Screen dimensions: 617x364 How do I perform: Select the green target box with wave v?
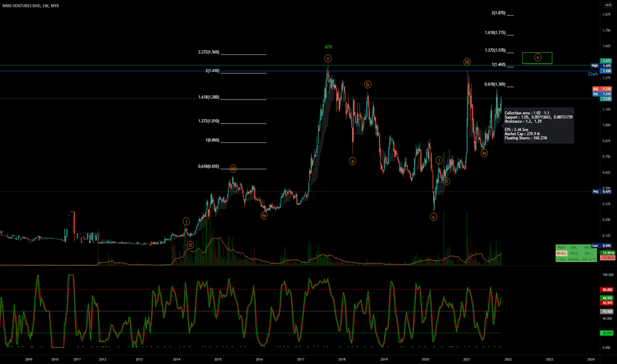(x=537, y=58)
